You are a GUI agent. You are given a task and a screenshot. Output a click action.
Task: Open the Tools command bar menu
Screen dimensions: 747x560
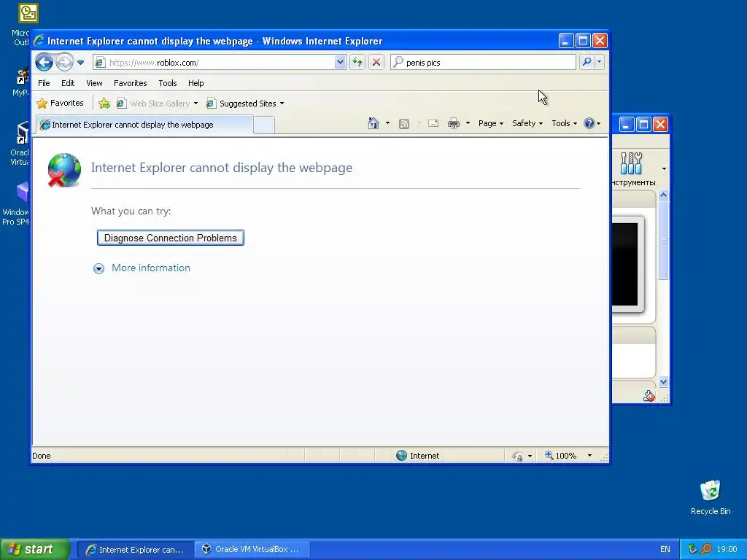pyautogui.click(x=564, y=123)
